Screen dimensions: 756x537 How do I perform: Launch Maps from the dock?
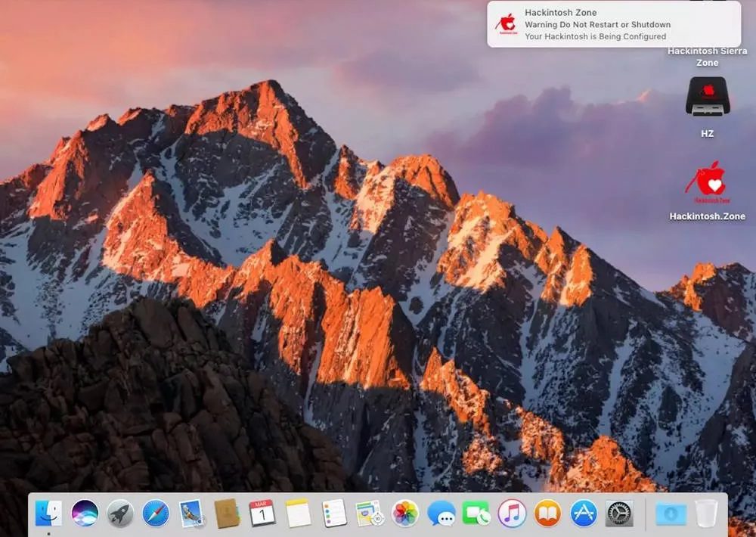pyautogui.click(x=370, y=514)
